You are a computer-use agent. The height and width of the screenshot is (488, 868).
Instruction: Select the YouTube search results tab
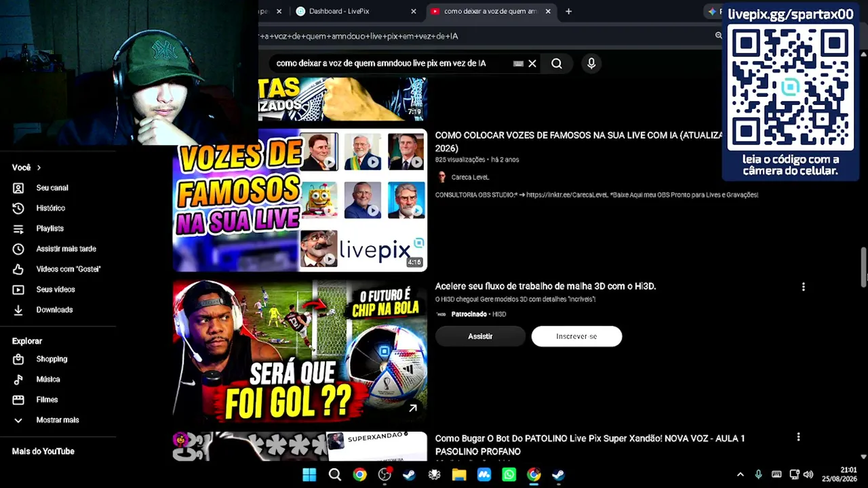[x=491, y=11]
